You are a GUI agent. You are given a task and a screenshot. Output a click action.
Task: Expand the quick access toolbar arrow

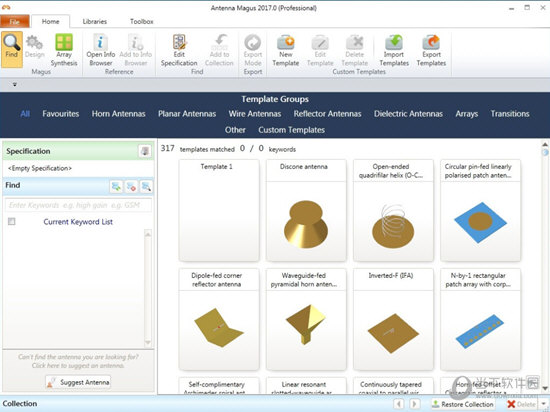click(x=15, y=84)
